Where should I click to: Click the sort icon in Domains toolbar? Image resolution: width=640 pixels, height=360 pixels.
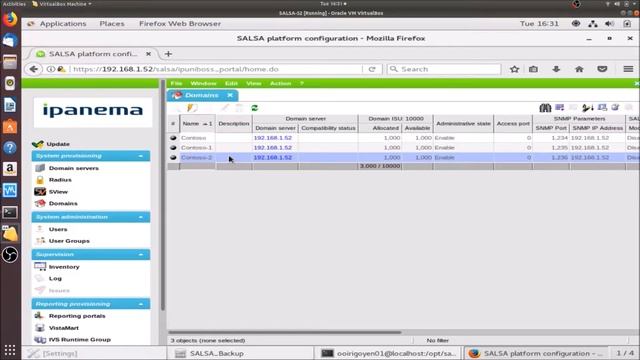[x=588, y=108]
